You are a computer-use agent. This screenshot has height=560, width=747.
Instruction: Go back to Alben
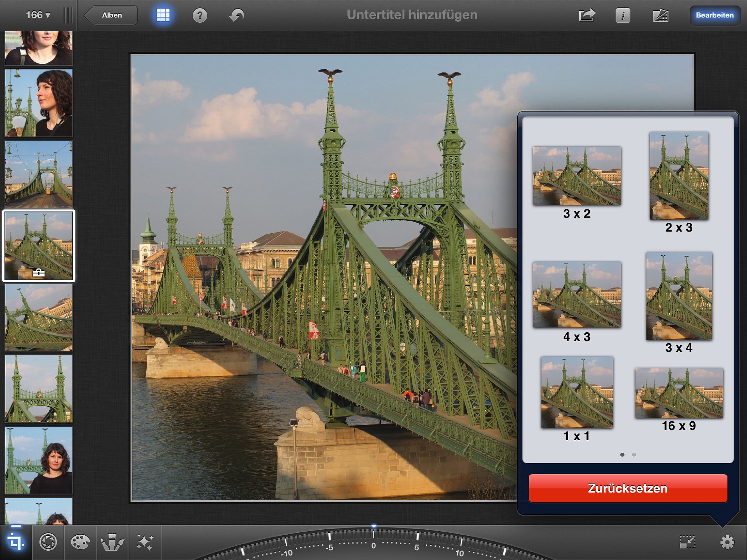(111, 15)
